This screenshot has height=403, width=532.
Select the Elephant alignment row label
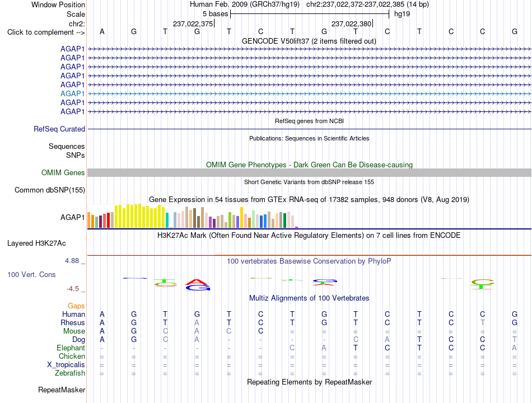tap(71, 348)
